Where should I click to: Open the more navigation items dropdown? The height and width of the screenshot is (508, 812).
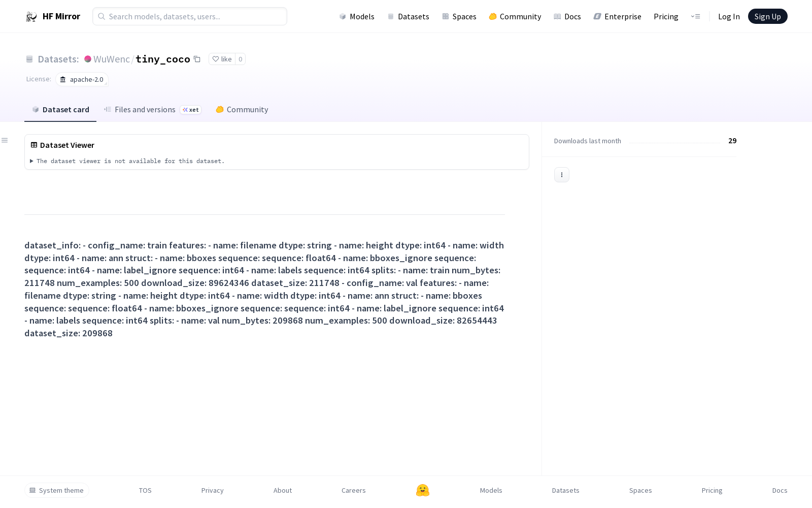pyautogui.click(x=695, y=17)
